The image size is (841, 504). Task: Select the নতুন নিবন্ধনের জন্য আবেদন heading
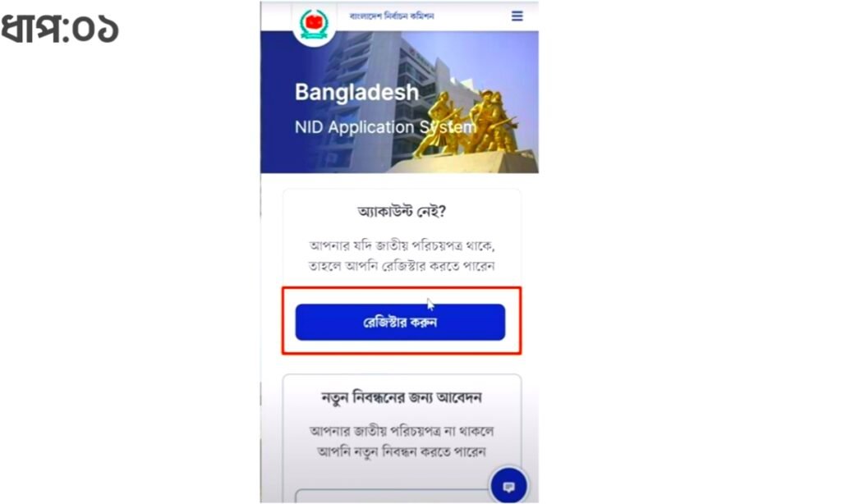point(402,398)
